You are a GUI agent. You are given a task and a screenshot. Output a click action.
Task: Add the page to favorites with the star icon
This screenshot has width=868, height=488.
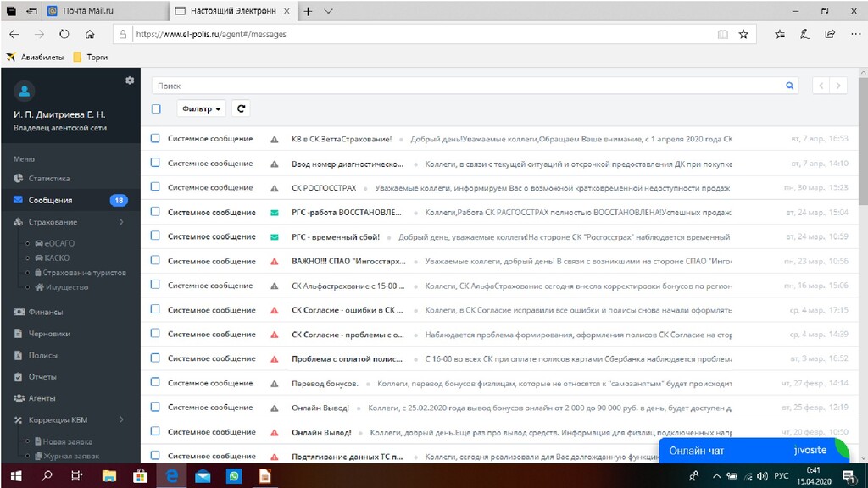(x=743, y=34)
